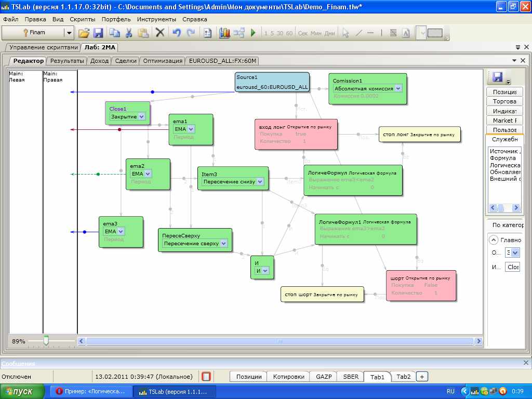Screen dimensions: 532x399
Task: Click the Торгова category button
Action: point(504,101)
